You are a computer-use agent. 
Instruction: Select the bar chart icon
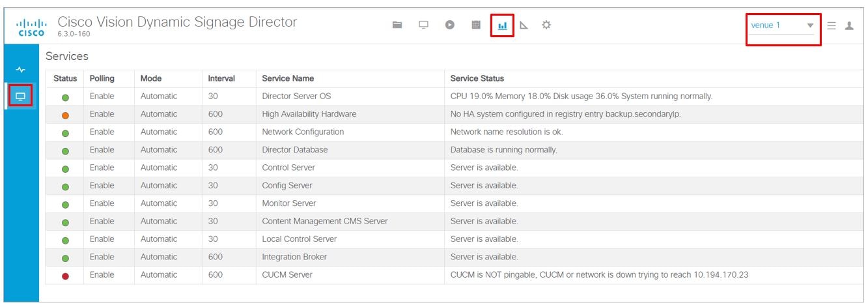pyautogui.click(x=502, y=25)
